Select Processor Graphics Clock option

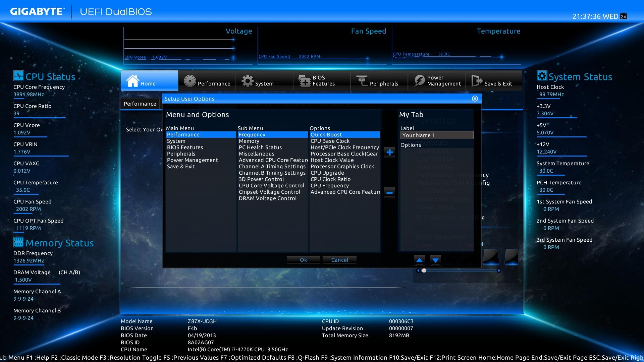[344, 167]
